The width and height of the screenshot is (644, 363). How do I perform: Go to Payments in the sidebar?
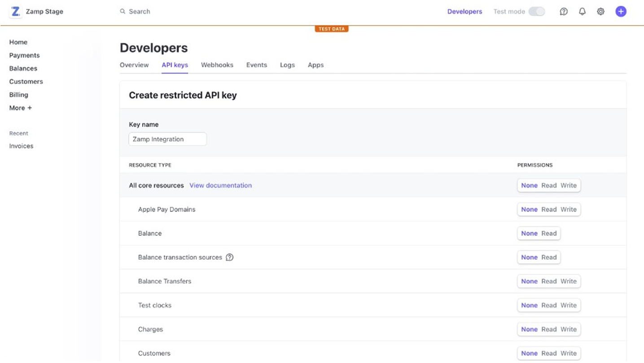(25, 55)
